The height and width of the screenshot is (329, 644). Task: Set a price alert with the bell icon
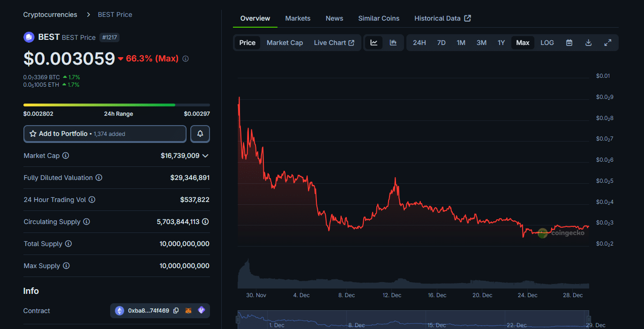point(200,134)
